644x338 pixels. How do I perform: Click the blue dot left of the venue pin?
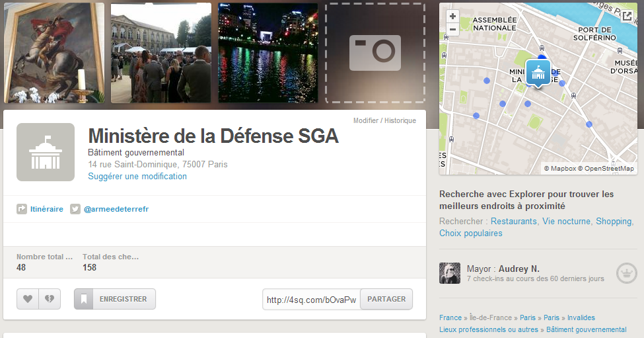tap(487, 81)
